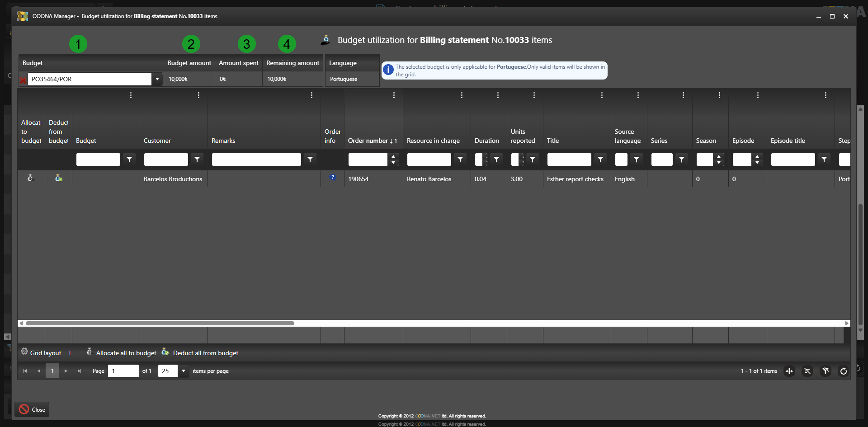Sort by the Order number column header
868x427 pixels.
click(x=369, y=141)
